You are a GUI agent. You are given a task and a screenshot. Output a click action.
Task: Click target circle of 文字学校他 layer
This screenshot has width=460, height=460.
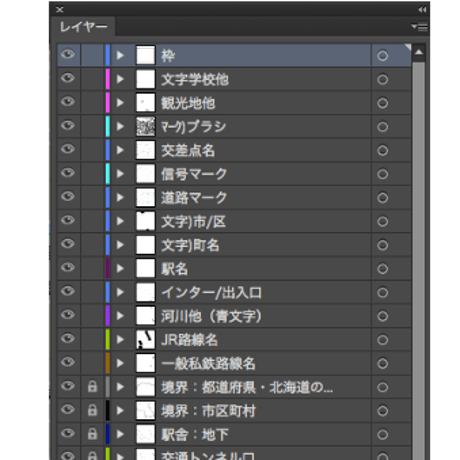pyautogui.click(x=382, y=79)
